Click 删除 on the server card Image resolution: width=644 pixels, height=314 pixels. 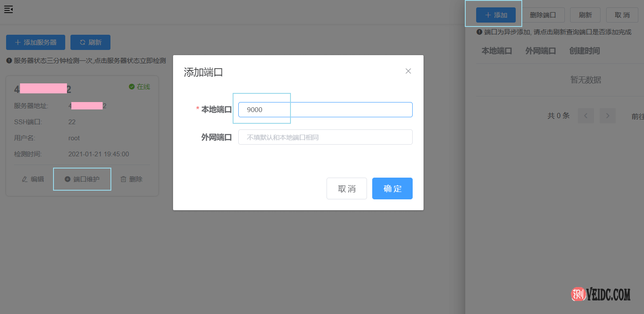(x=131, y=179)
